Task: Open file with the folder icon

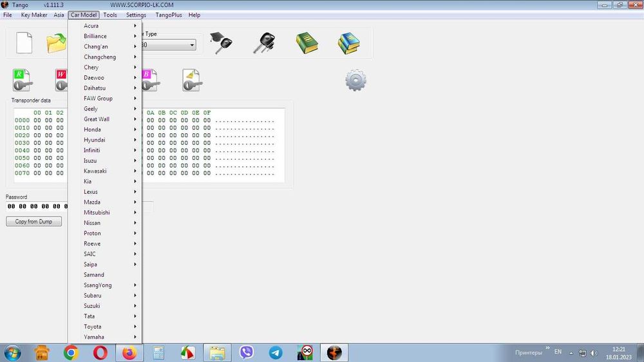Action: (56, 43)
